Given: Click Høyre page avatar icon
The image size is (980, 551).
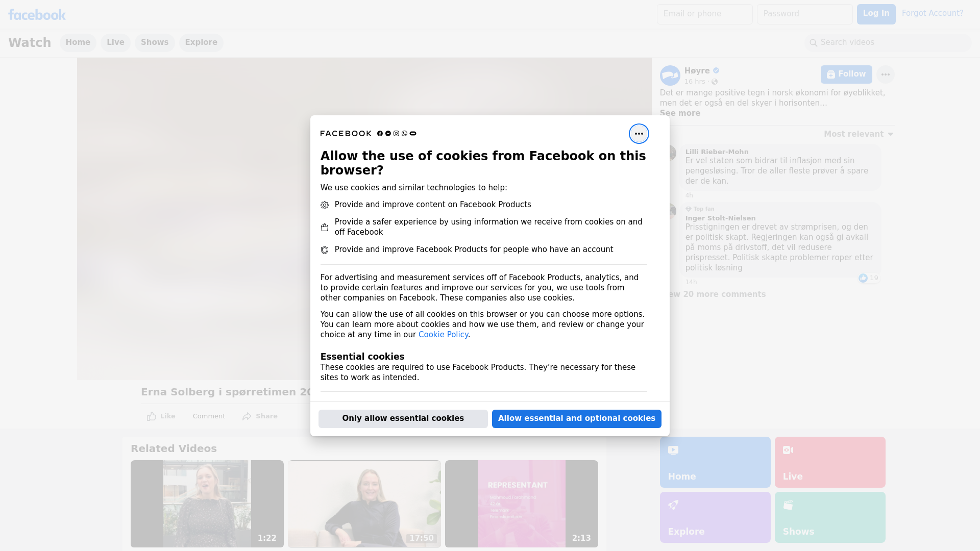Looking at the screenshot, I should click(x=670, y=76).
